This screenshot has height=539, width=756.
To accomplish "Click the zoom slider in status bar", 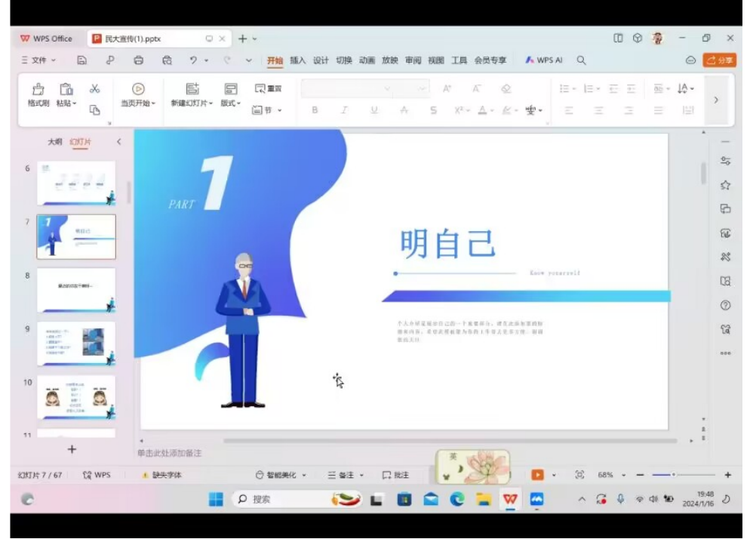I will point(673,475).
